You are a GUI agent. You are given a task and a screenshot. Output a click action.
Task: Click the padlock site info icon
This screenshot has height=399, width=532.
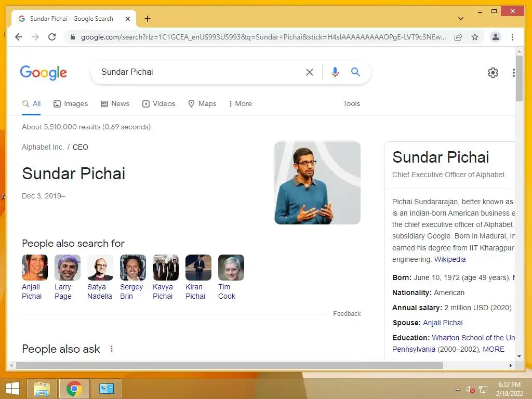(72, 37)
